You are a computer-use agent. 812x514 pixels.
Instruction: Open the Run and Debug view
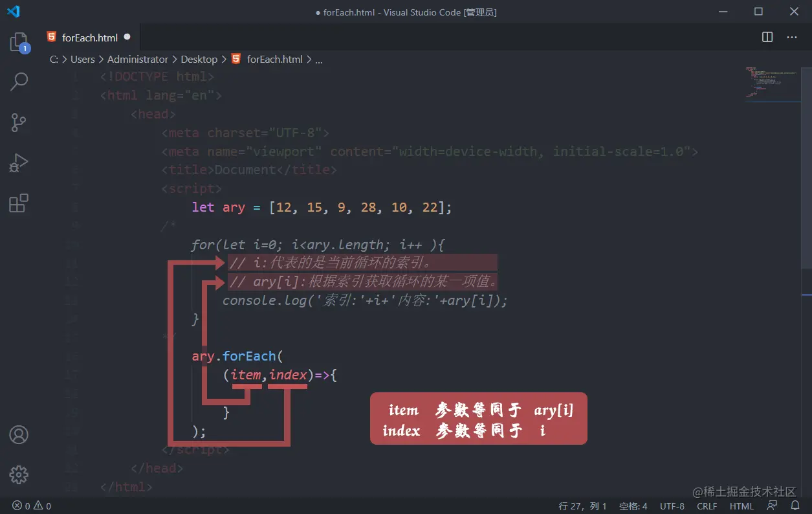click(x=19, y=162)
